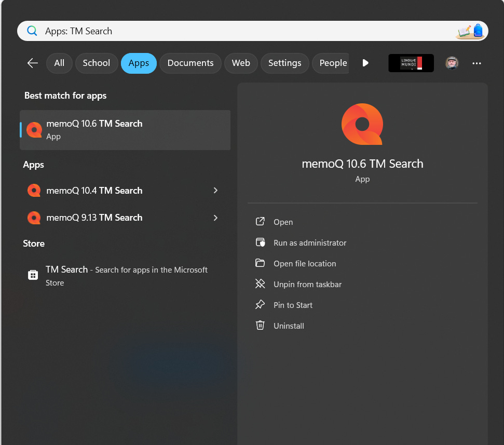Open the Linguae Mundi organization tile
This screenshot has width=504, height=445.
pos(411,63)
